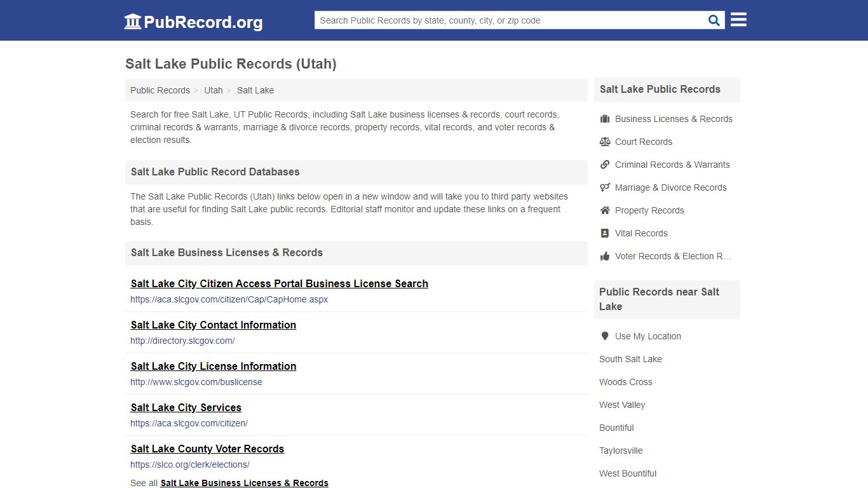Open West Valley nearby records
This screenshot has height=488, width=868.
point(622,405)
